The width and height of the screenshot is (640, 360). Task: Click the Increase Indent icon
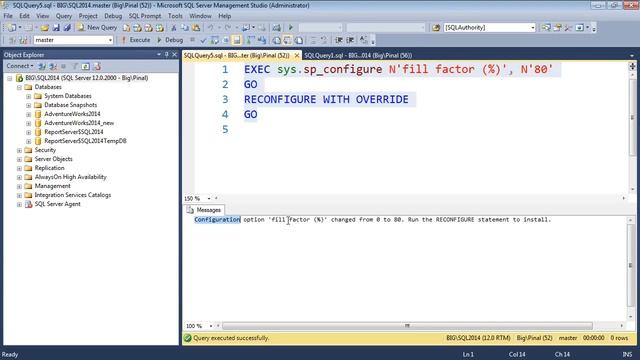(x=350, y=40)
